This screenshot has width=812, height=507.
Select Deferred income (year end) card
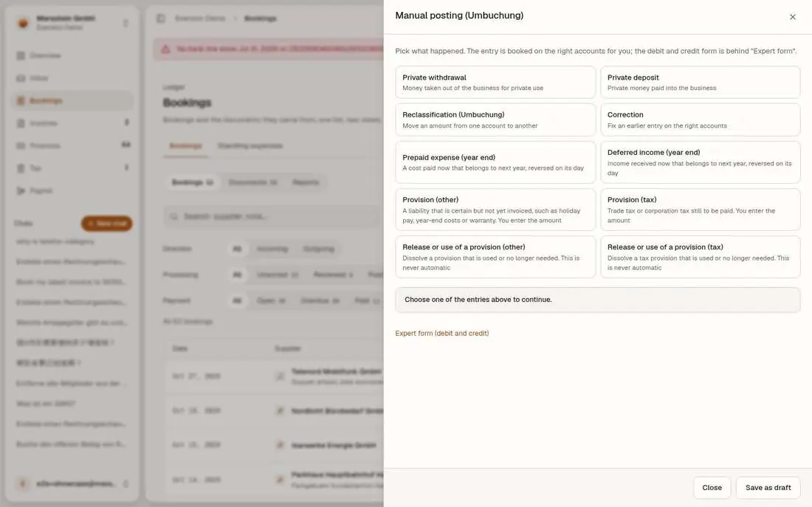pos(700,162)
